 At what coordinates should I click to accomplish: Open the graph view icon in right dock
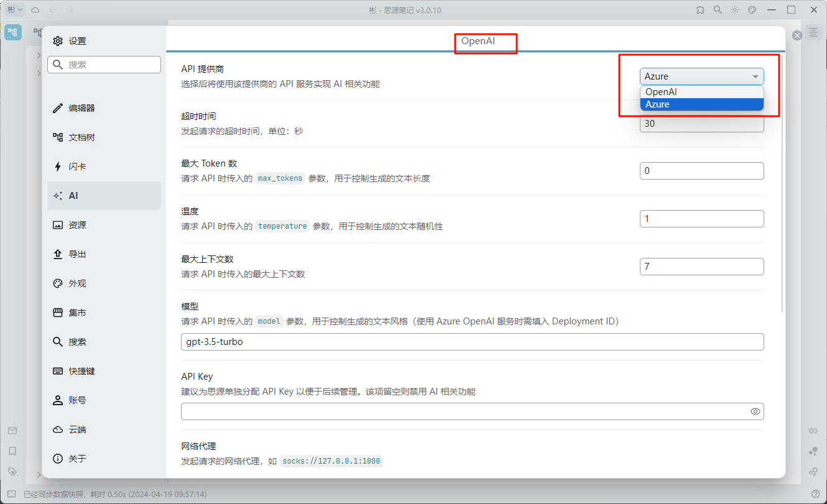coord(813,451)
